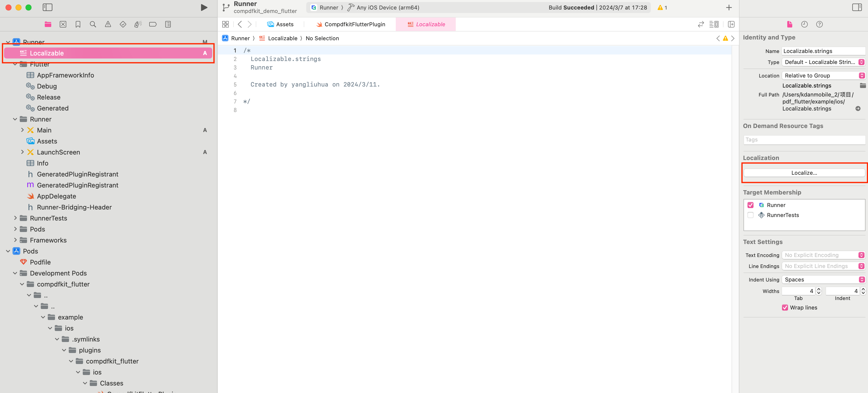Click the split editor view icon
This screenshot has width=868, height=393.
(x=731, y=24)
